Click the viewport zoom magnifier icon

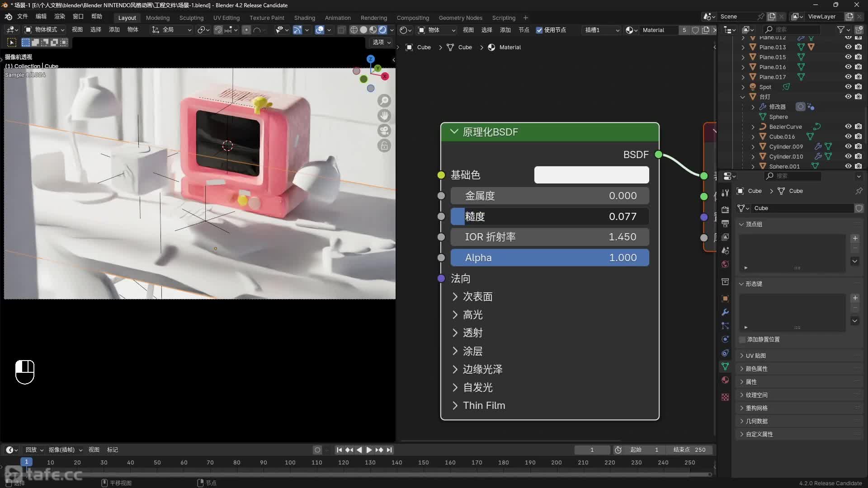tap(384, 100)
